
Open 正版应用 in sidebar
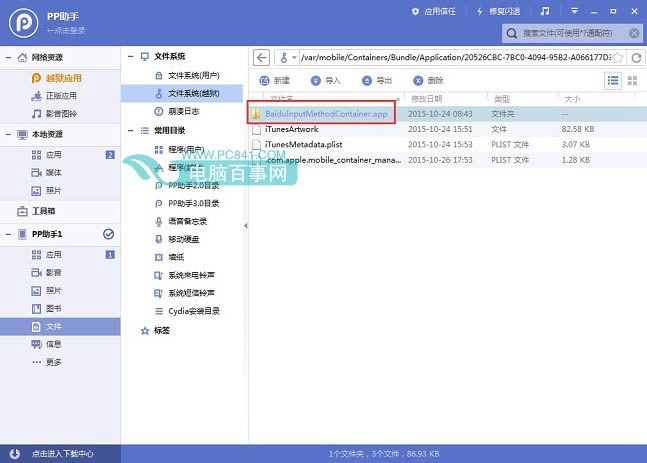[x=54, y=96]
